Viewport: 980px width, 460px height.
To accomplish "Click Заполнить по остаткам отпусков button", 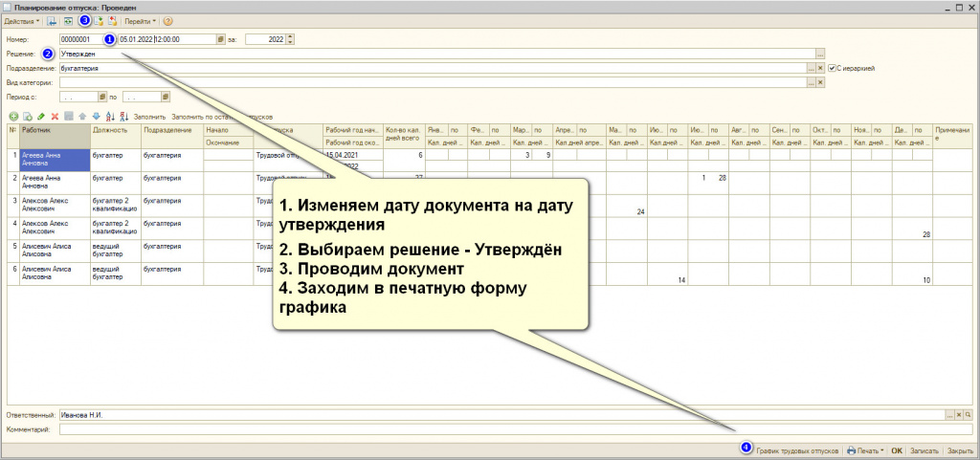I will [222, 117].
